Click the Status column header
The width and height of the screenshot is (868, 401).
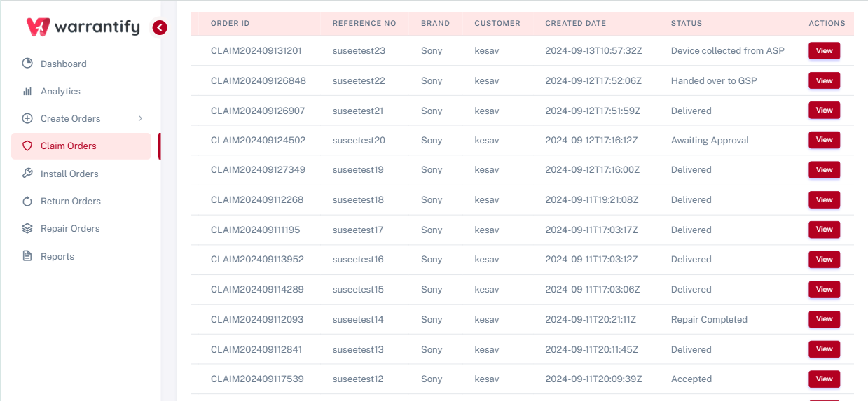[686, 23]
